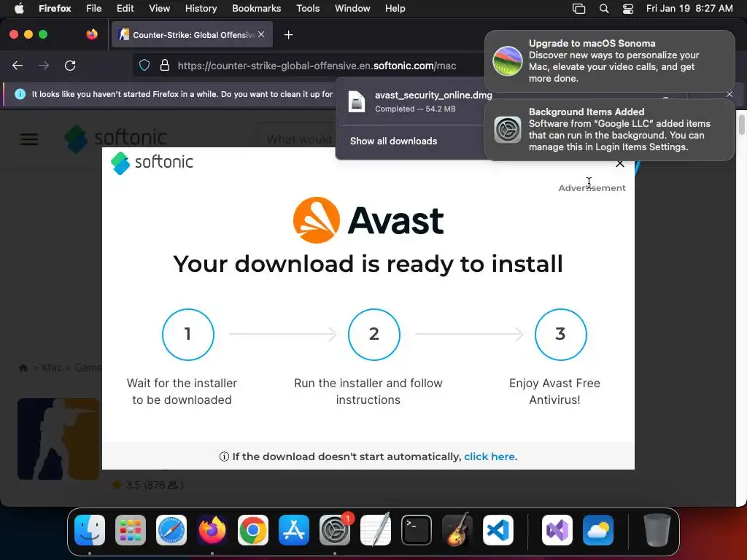The width and height of the screenshot is (747, 560).
Task: Open the Trash in the dock
Action: (x=657, y=530)
